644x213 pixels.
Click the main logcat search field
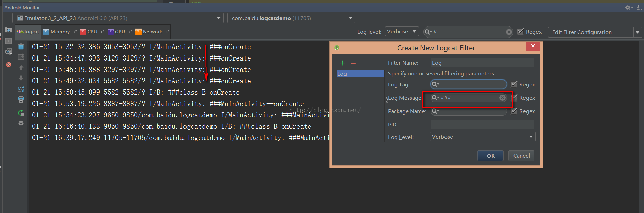468,32
